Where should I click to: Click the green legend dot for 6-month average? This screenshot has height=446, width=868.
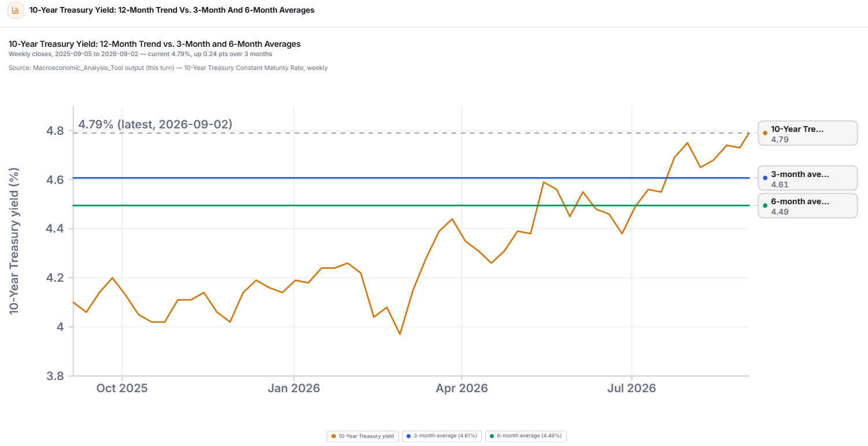(492, 436)
